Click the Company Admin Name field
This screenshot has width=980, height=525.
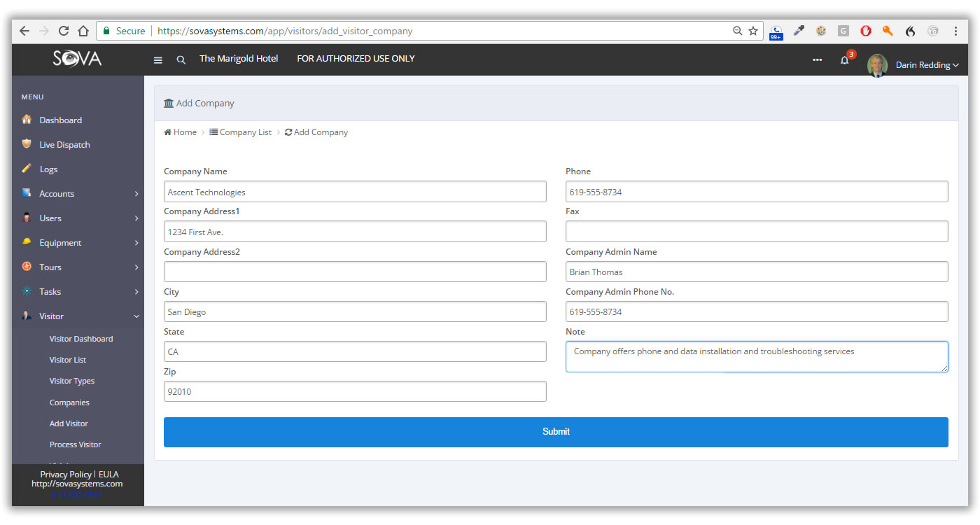[x=757, y=272]
